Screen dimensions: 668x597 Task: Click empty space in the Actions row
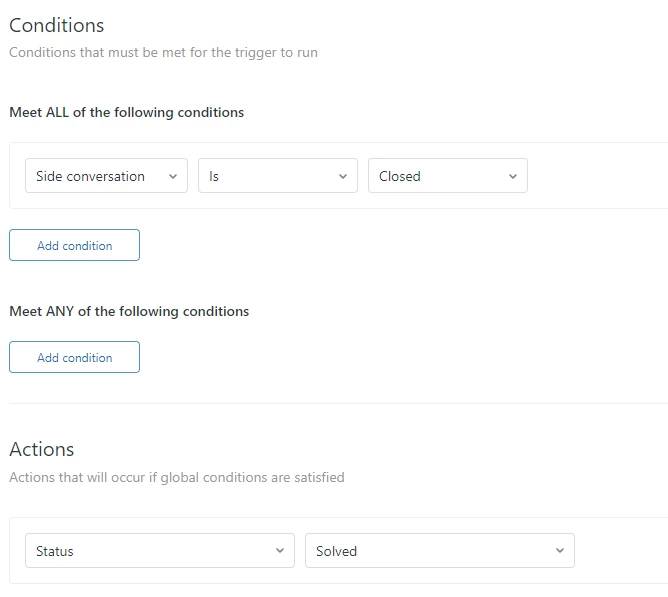point(620,551)
